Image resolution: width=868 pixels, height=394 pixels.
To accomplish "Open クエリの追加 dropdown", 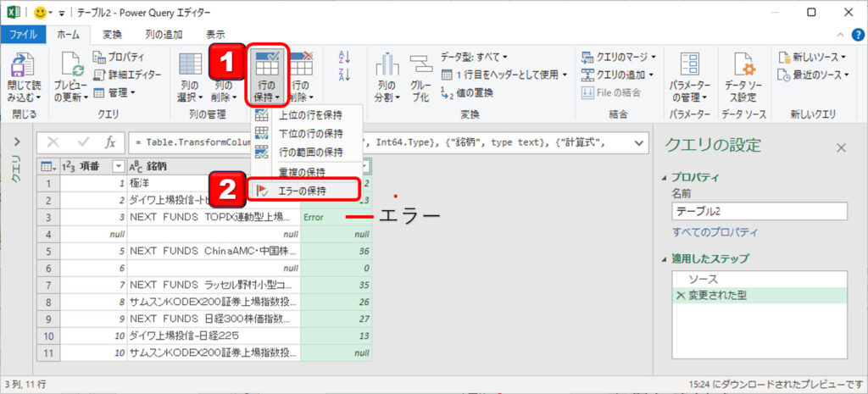I will pyautogui.click(x=617, y=75).
